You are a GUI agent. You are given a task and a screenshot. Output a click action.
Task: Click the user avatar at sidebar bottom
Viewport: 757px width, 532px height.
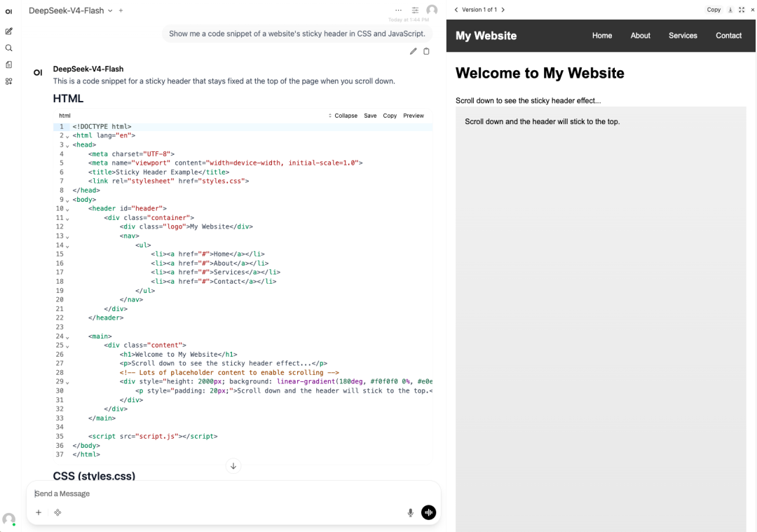click(8, 519)
